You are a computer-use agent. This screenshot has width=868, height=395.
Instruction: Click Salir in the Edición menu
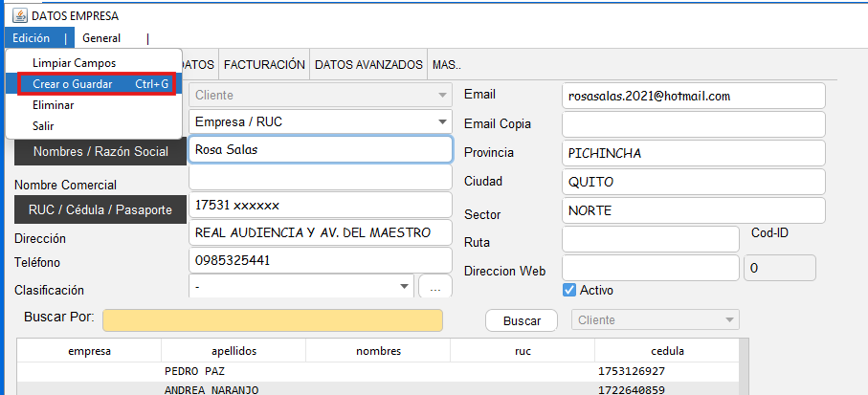click(44, 125)
